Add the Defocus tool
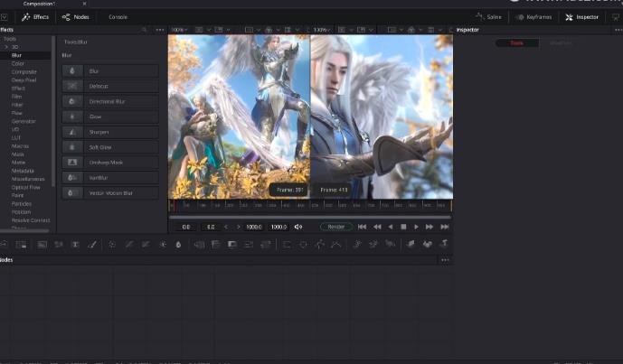The image size is (623, 364). pos(110,86)
